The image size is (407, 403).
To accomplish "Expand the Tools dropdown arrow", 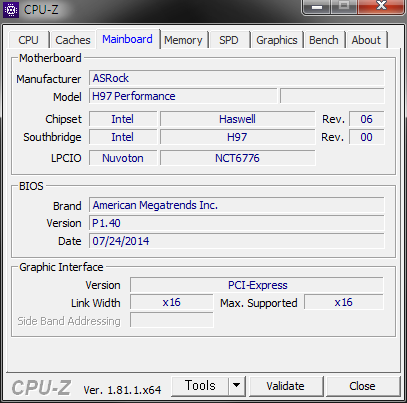I will pyautogui.click(x=237, y=386).
